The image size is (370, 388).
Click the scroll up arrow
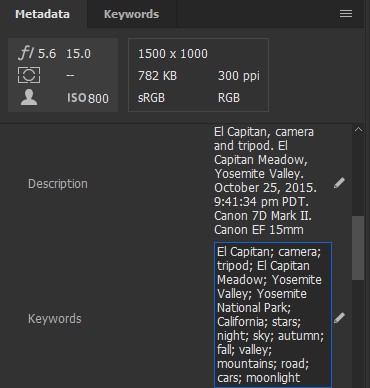tap(358, 130)
